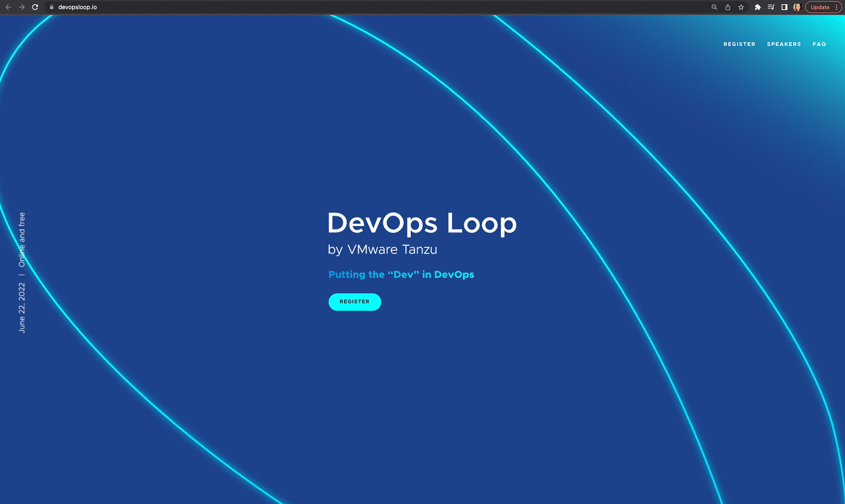Open the Extensions puzzle icon
The width and height of the screenshot is (845, 504).
757,7
